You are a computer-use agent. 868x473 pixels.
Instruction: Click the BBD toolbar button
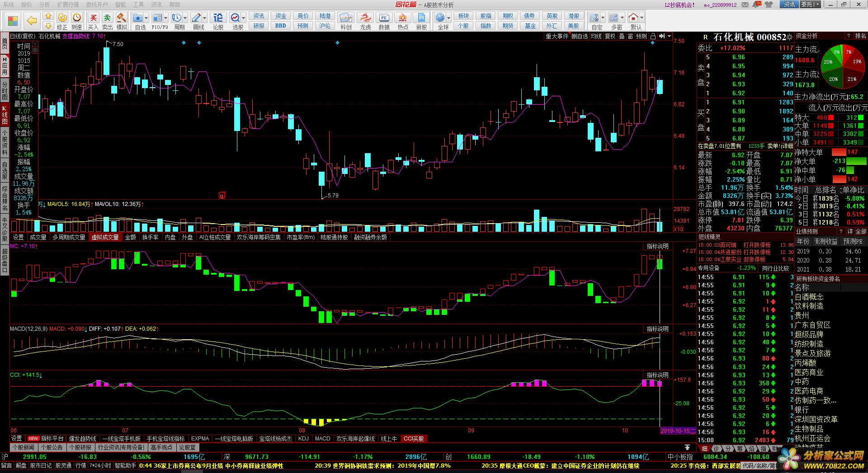pos(281,26)
